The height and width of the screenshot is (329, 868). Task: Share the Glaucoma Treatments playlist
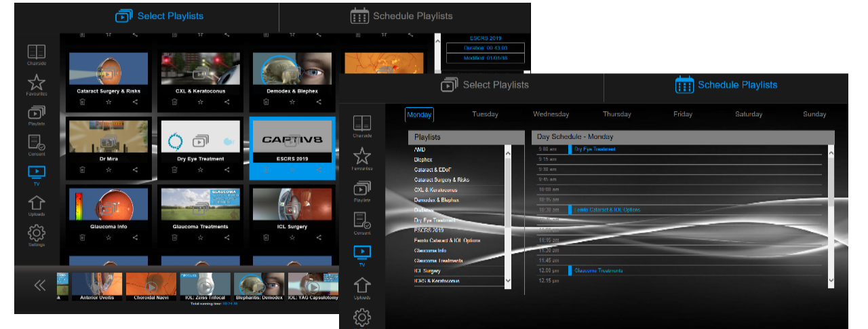point(226,237)
